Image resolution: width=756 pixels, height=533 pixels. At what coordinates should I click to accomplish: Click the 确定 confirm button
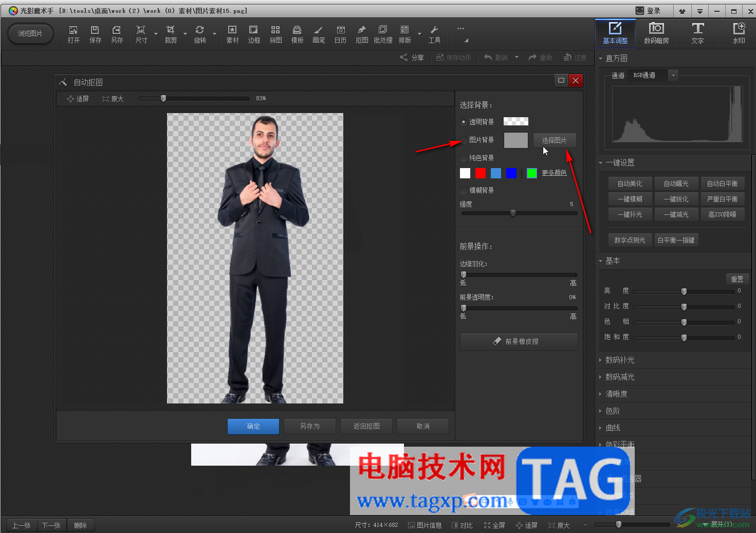pyautogui.click(x=253, y=426)
